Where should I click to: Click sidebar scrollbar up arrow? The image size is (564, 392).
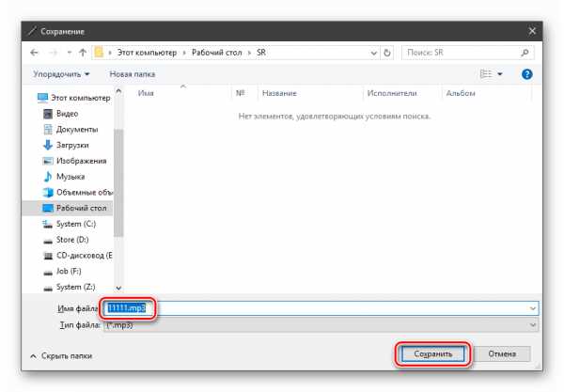(x=118, y=92)
